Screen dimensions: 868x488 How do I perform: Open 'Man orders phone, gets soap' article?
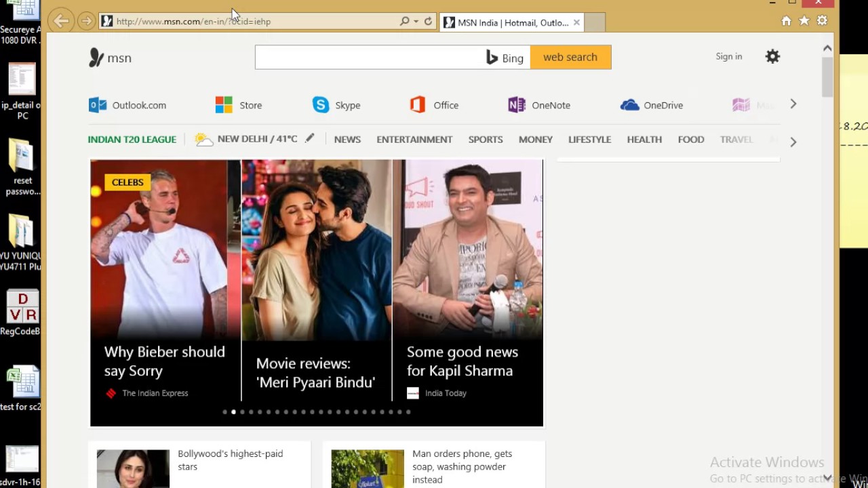point(462,466)
